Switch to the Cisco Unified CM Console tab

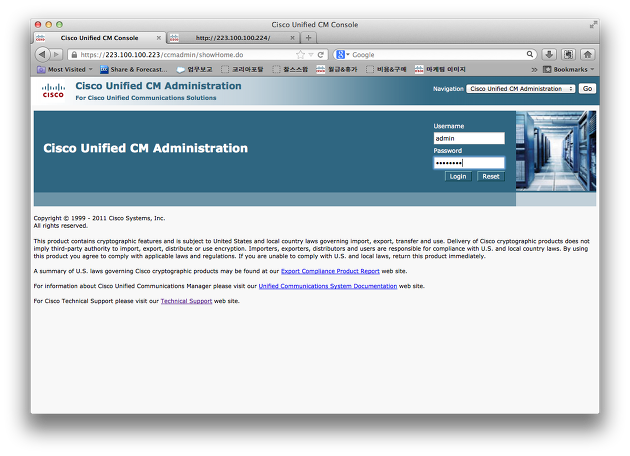pos(99,38)
